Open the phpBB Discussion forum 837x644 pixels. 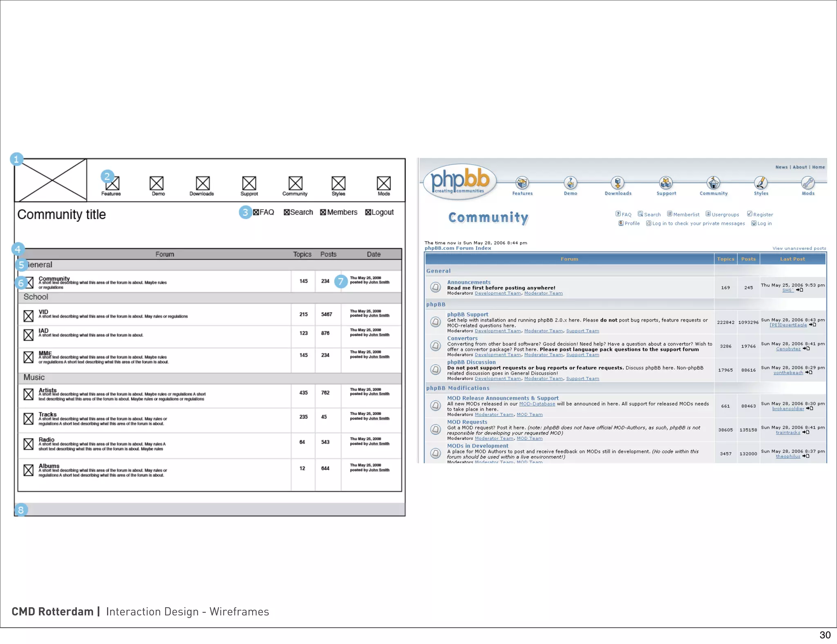471,362
